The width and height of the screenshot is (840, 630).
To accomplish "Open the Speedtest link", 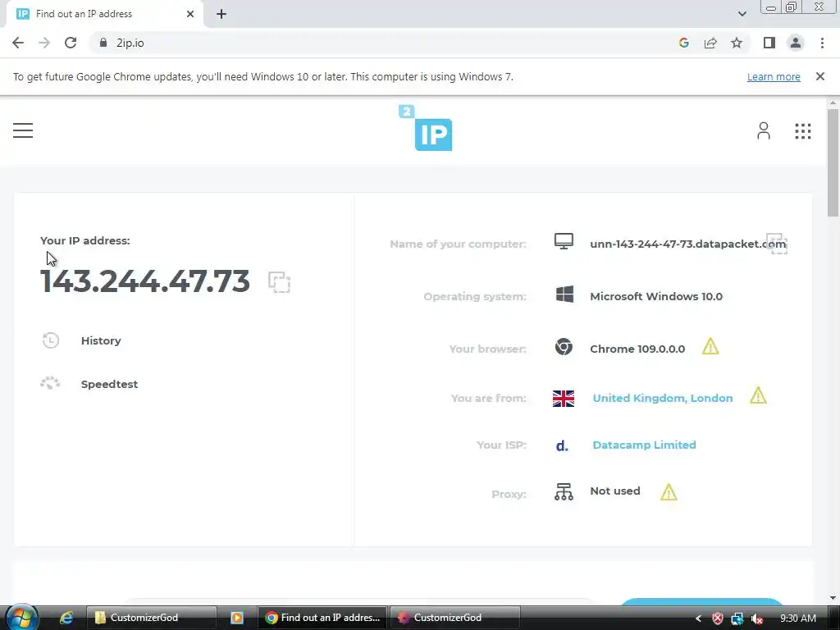I will [109, 384].
